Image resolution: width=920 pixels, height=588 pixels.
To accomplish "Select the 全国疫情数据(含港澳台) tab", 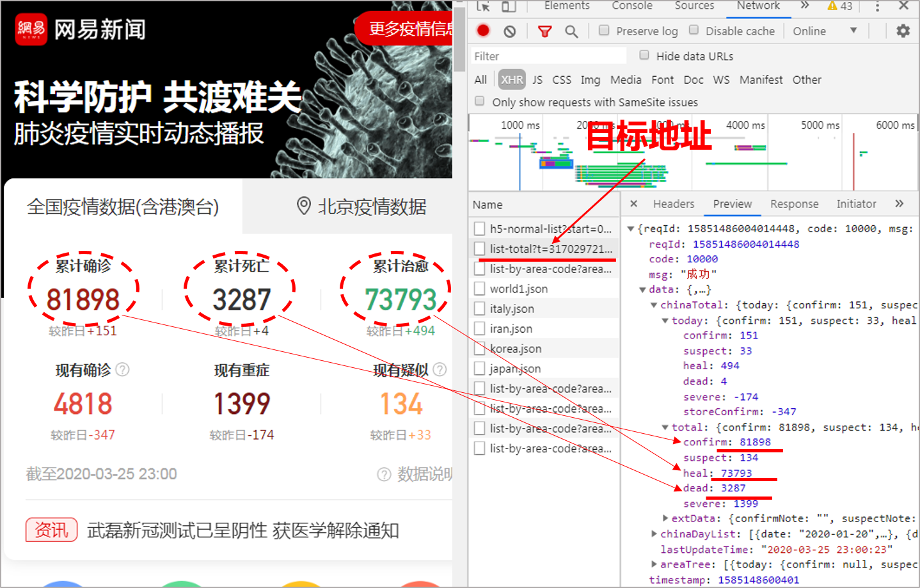I will [123, 207].
